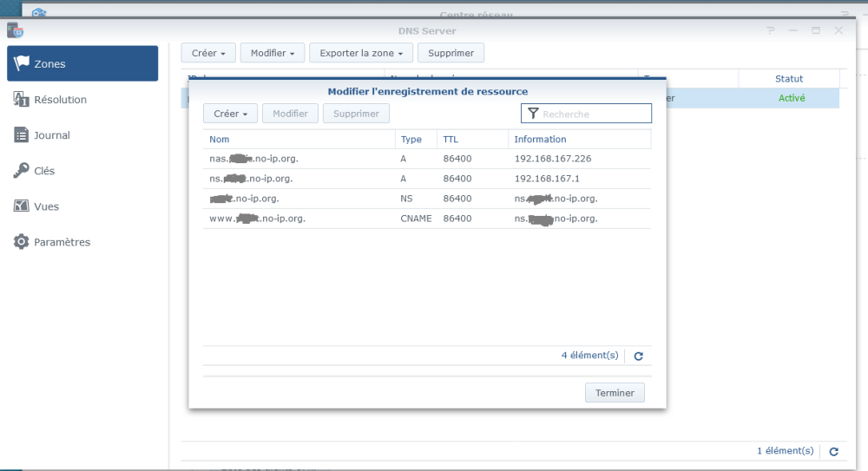Open the Modifier dropdown in main toolbar
Viewport: 868px width, 471px height.
(272, 53)
